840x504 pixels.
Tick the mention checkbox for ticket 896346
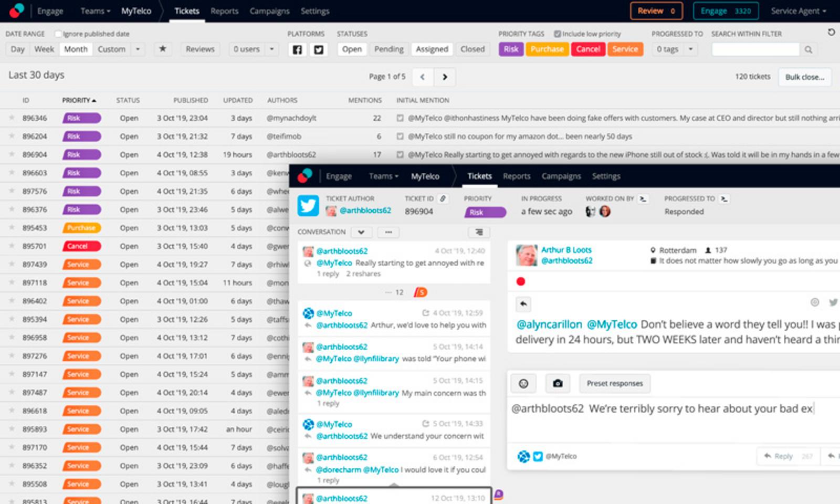400,118
